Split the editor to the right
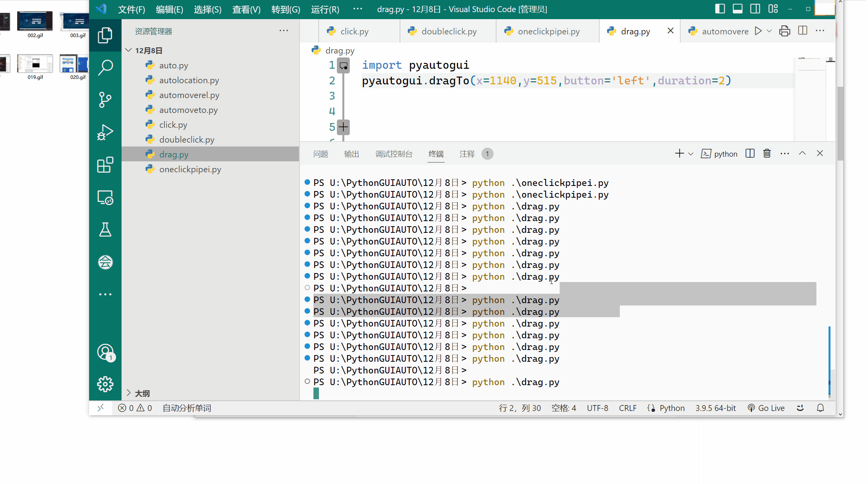This screenshot has width=868, height=484. pos(802,30)
